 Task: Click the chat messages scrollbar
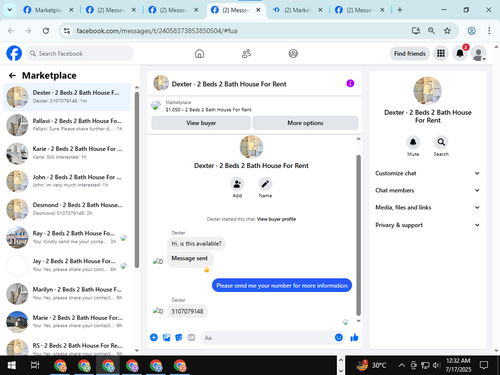tap(359, 235)
